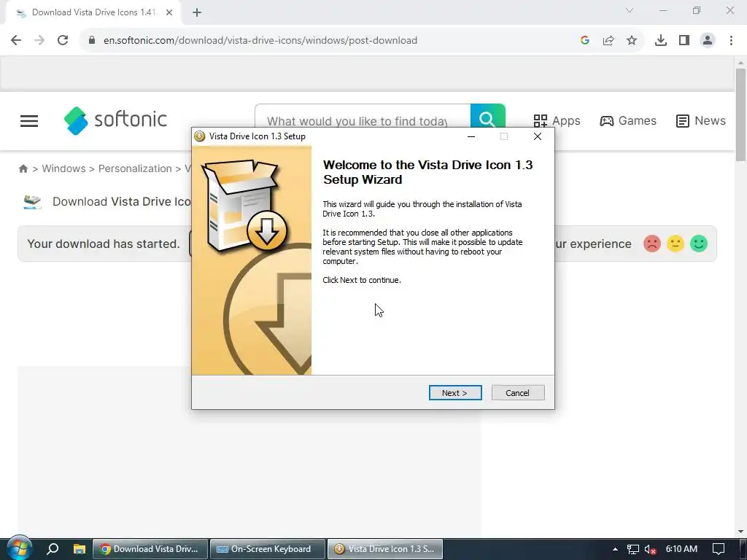Focus the Softonic search field
This screenshot has height=560, width=747.
point(362,121)
